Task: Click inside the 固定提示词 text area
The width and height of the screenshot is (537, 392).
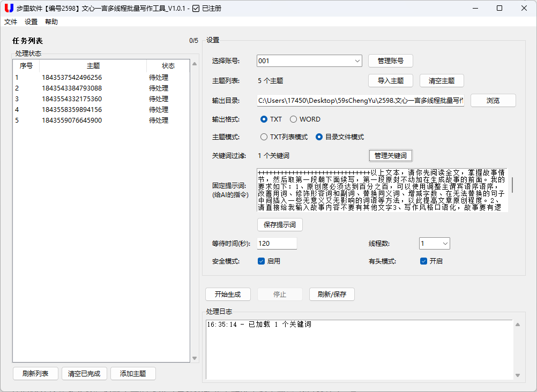Action: 382,190
